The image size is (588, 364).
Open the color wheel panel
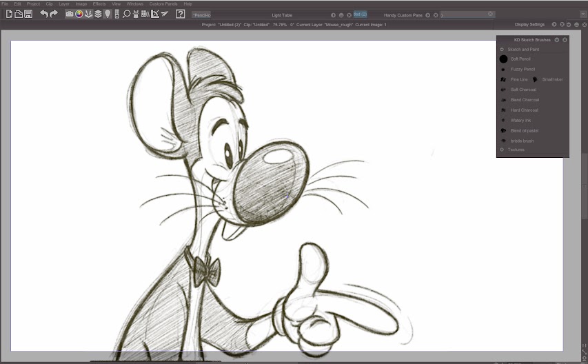(x=79, y=14)
